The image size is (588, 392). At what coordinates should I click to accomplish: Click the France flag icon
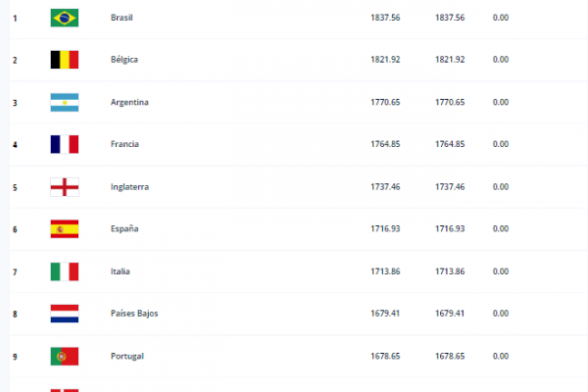coord(65,144)
